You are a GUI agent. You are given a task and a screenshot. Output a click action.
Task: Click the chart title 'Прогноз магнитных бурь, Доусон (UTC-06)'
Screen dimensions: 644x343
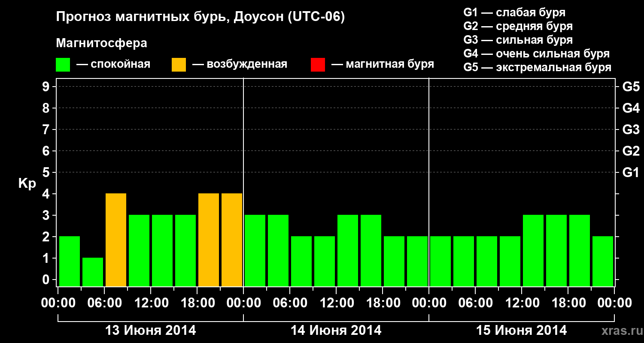pos(200,18)
